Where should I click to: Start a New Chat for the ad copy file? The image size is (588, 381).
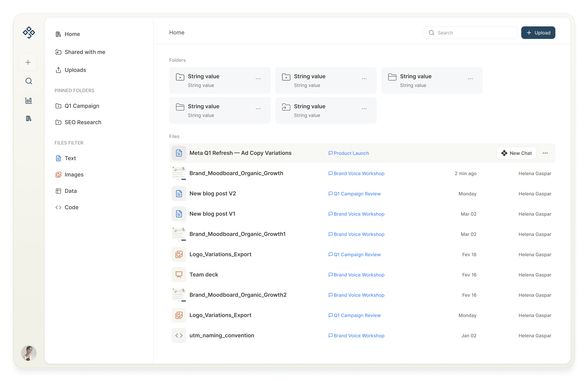[516, 153]
